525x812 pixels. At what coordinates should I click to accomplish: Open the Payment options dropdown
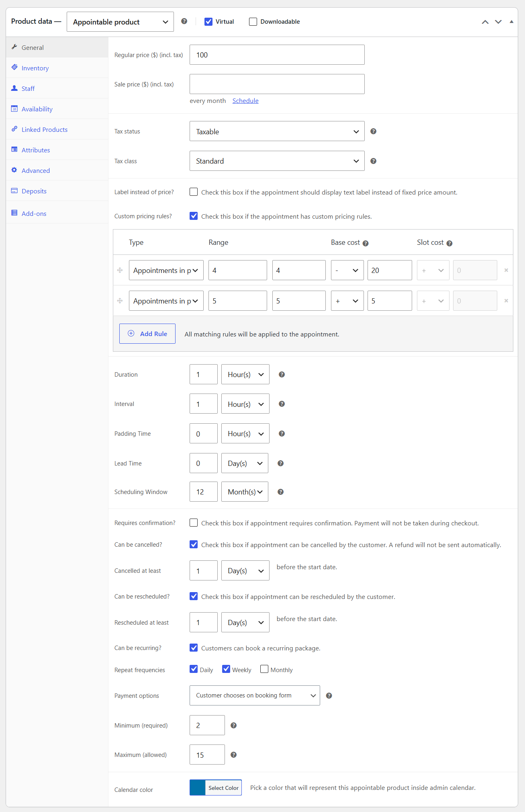click(x=255, y=695)
